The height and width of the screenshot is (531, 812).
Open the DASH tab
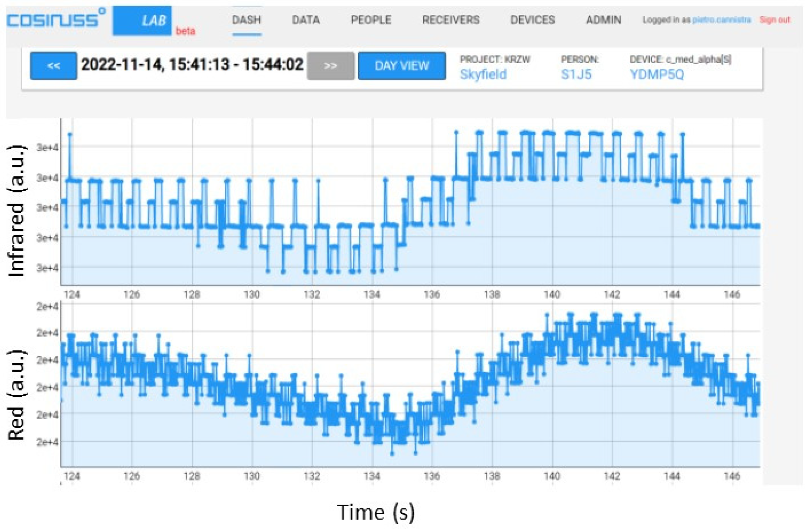(x=246, y=20)
